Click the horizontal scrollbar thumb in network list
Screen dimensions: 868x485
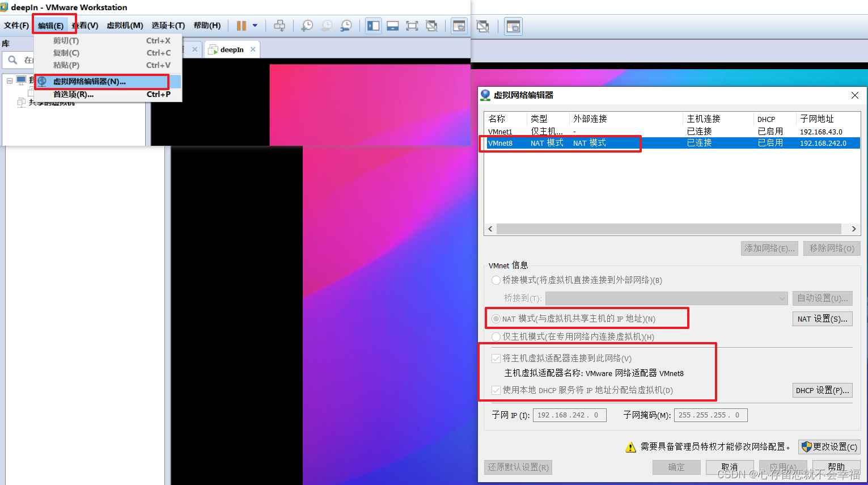point(669,229)
